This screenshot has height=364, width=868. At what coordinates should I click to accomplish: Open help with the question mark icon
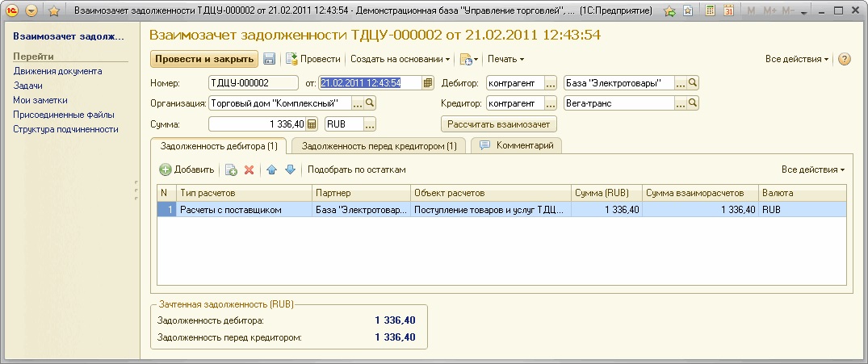tap(845, 59)
